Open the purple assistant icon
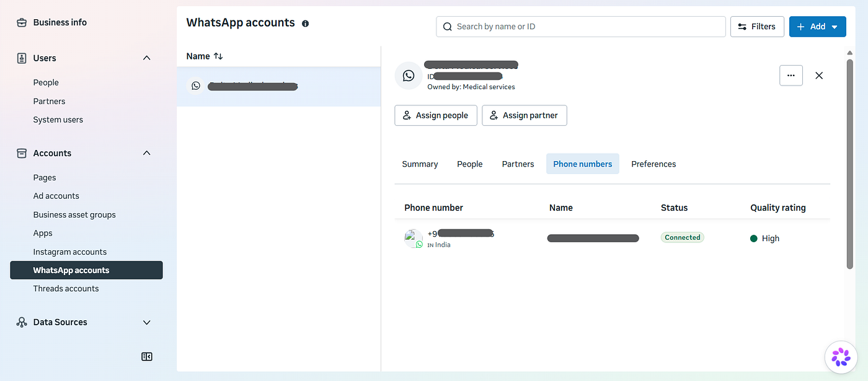The image size is (868, 381). (841, 357)
